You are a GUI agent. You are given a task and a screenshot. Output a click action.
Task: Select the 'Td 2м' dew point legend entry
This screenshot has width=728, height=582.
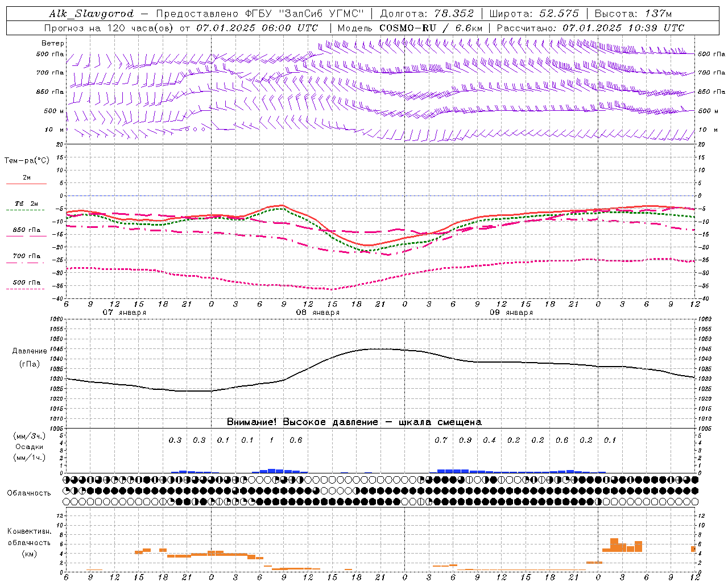click(26, 203)
